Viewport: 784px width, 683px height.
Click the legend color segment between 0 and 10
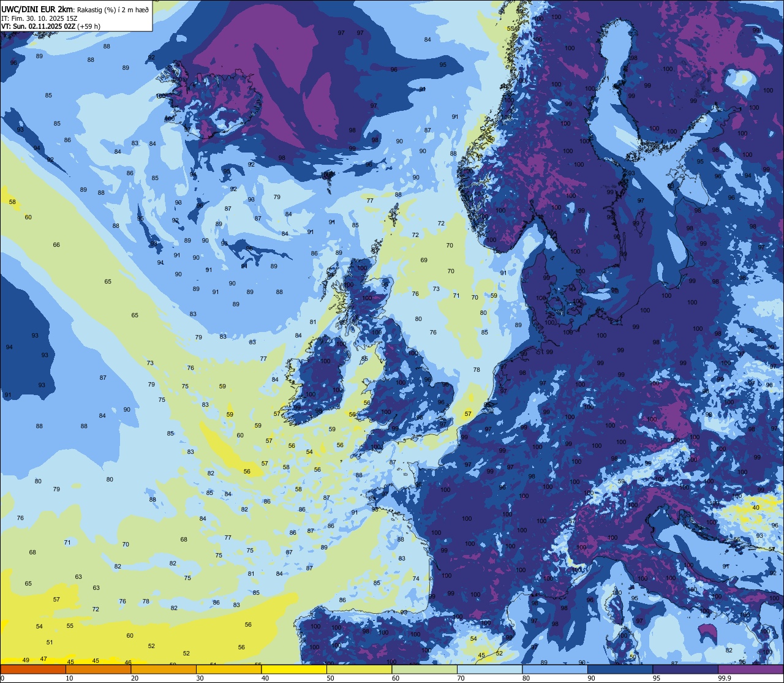pos(33,669)
